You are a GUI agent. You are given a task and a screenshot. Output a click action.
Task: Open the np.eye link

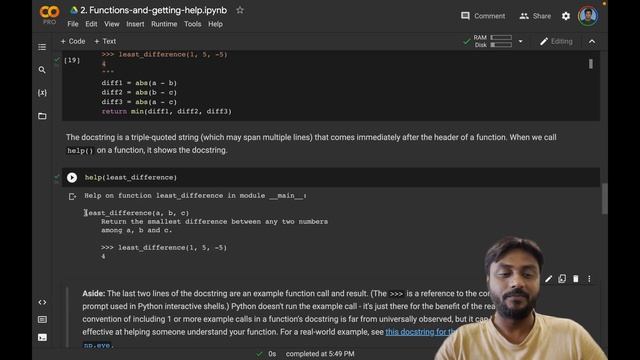(96, 345)
